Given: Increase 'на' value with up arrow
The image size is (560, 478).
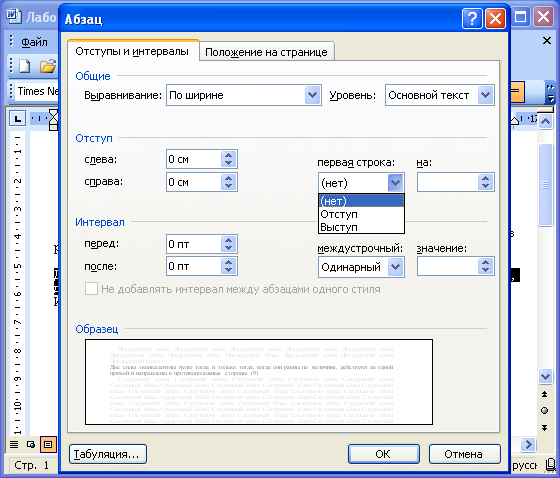Looking at the screenshot, I should (x=485, y=178).
